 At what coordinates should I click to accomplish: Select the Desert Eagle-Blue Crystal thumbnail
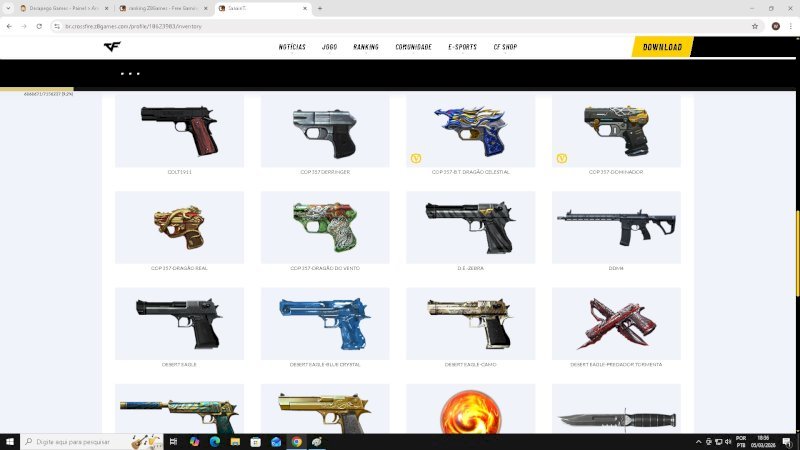click(x=325, y=323)
